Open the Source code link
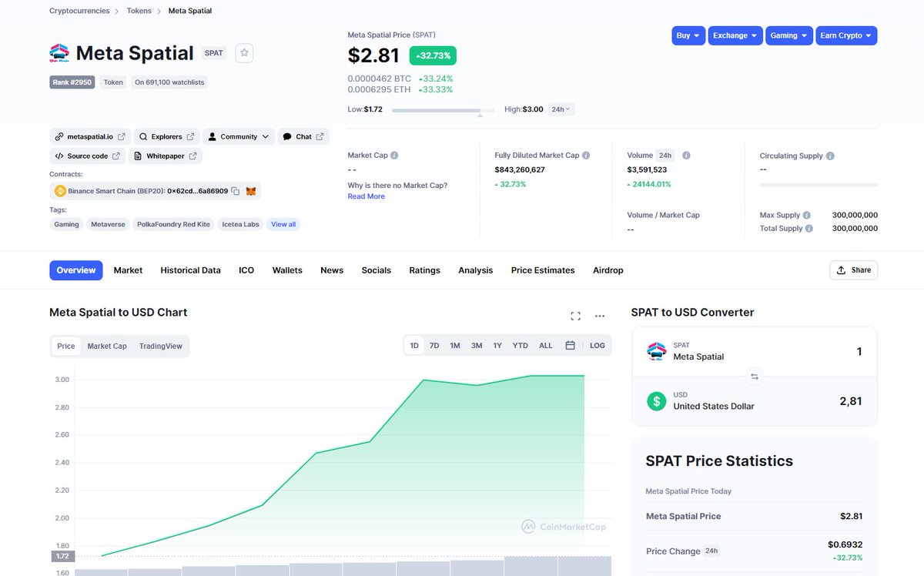This screenshot has height=576, width=924. 88,156
